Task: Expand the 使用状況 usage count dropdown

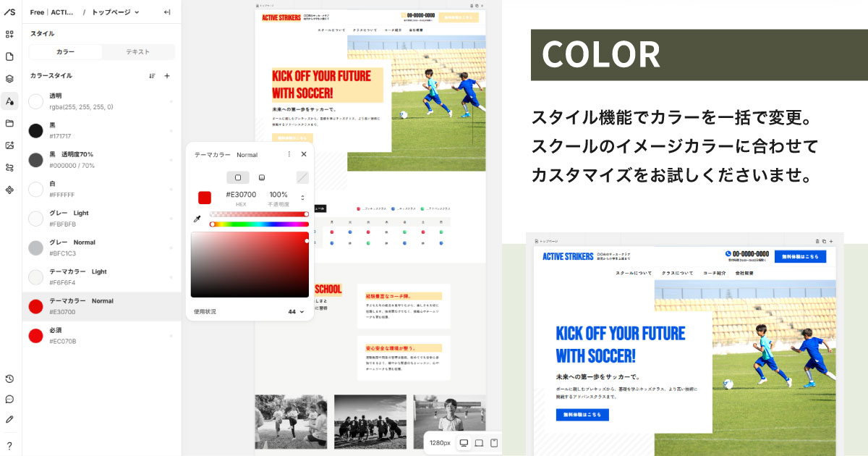Action: (301, 311)
